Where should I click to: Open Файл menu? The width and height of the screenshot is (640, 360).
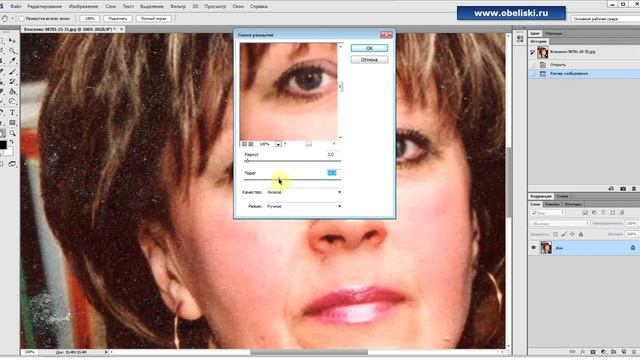[16, 7]
